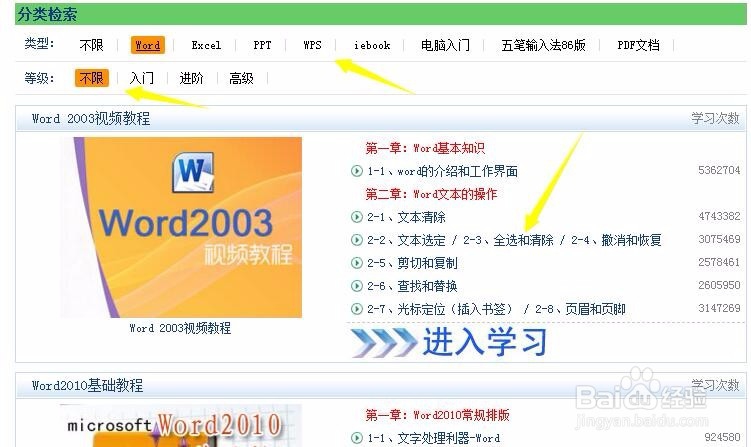Select level filter 不限
The width and height of the screenshot is (751, 447).
click(x=91, y=78)
